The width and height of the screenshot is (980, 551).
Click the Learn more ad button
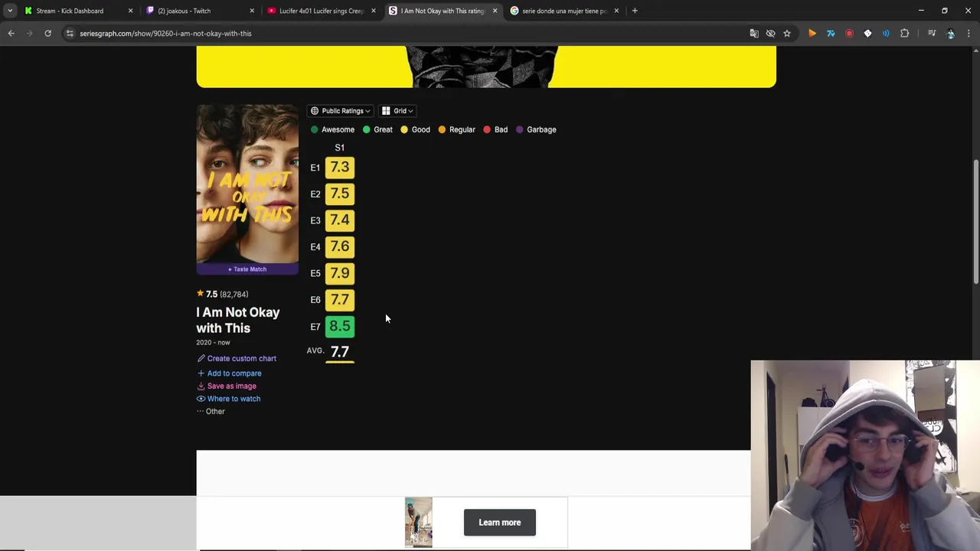tap(499, 523)
